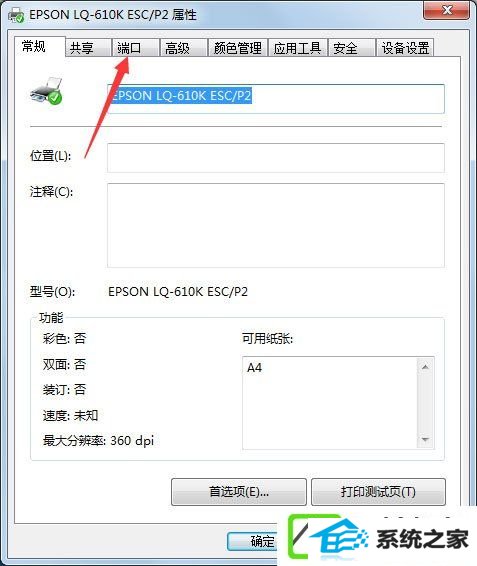Click inside the 注释(C) text area

pyautogui.click(x=276, y=225)
